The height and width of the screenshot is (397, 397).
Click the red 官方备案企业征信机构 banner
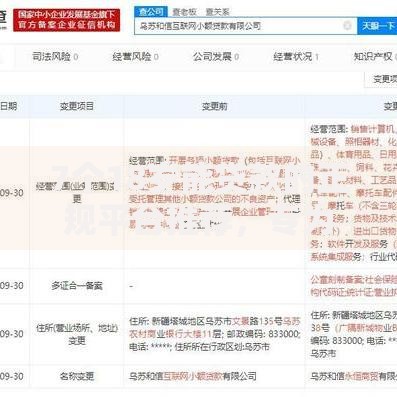click(x=67, y=20)
